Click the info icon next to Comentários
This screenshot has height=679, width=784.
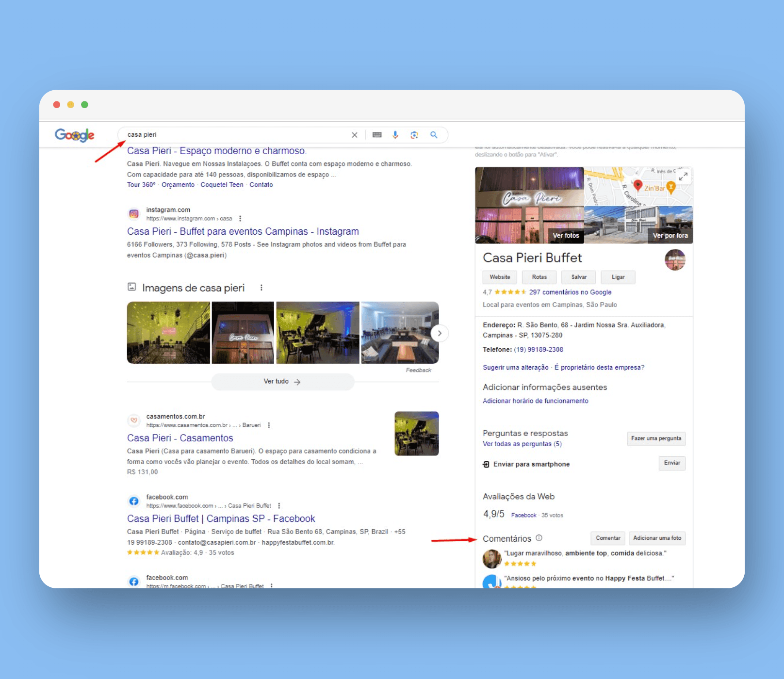click(539, 538)
